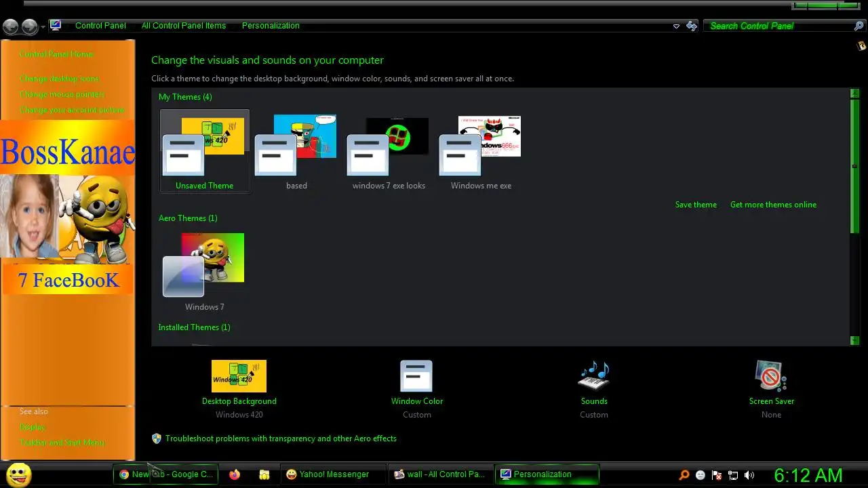This screenshot has height=488, width=868.
Task: Open Screen Saver text link
Action: point(772,401)
